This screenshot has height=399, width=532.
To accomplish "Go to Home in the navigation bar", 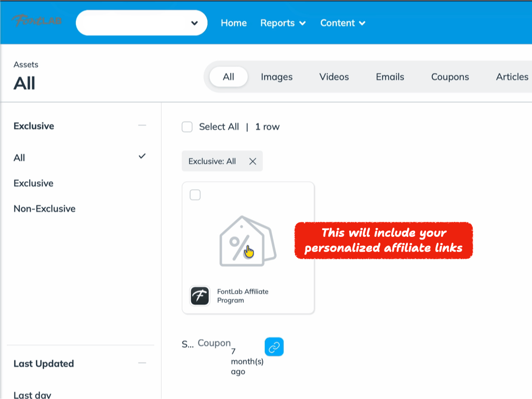I will [x=233, y=23].
